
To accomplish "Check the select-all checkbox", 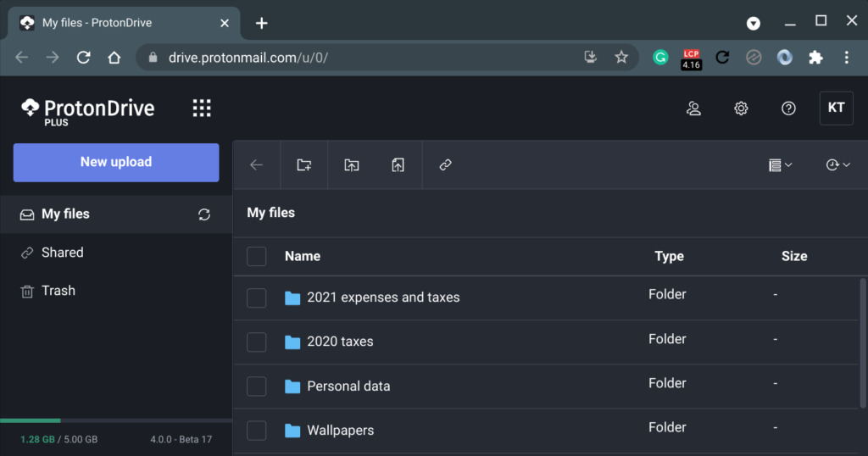I will click(x=256, y=256).
